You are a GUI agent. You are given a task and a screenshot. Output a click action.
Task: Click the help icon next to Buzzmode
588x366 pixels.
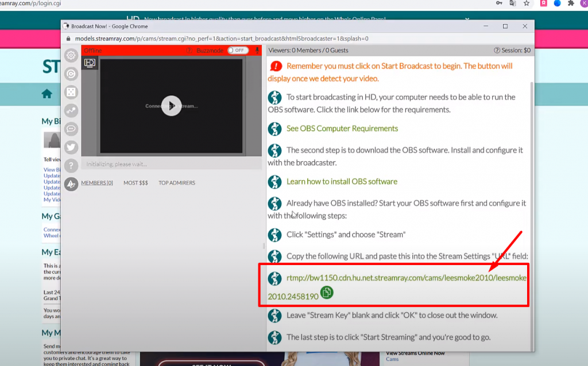coord(189,50)
